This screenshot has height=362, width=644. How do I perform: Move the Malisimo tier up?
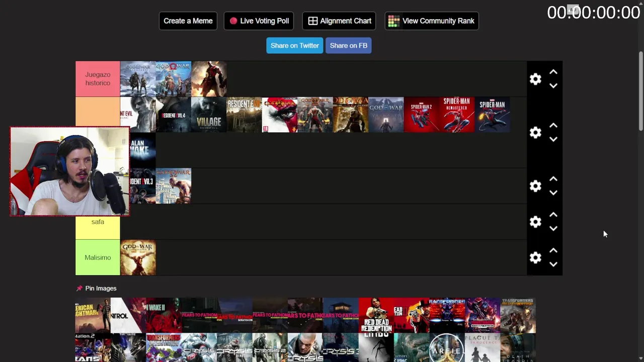tap(553, 250)
